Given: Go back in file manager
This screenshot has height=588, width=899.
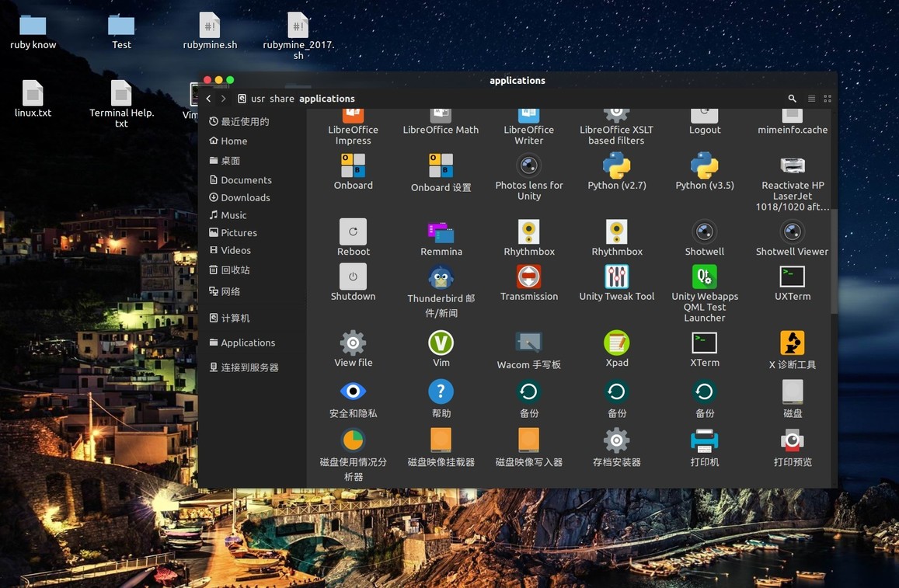Looking at the screenshot, I should click(209, 99).
